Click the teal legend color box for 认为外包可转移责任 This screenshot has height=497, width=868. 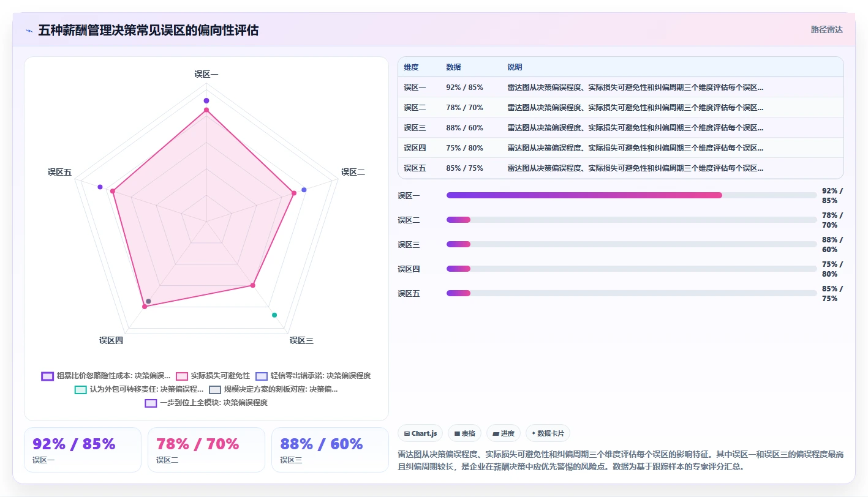pos(81,390)
